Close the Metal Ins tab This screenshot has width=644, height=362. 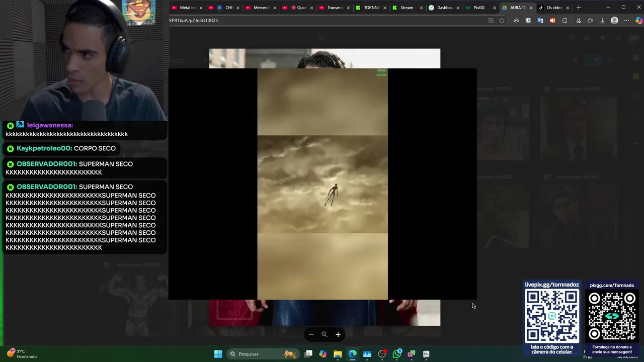[x=201, y=8]
